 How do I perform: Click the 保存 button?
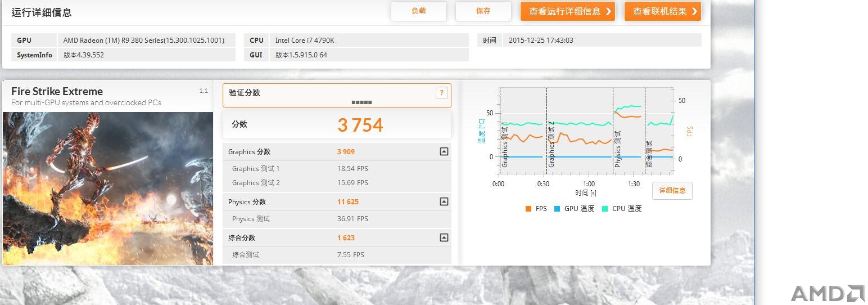[483, 11]
